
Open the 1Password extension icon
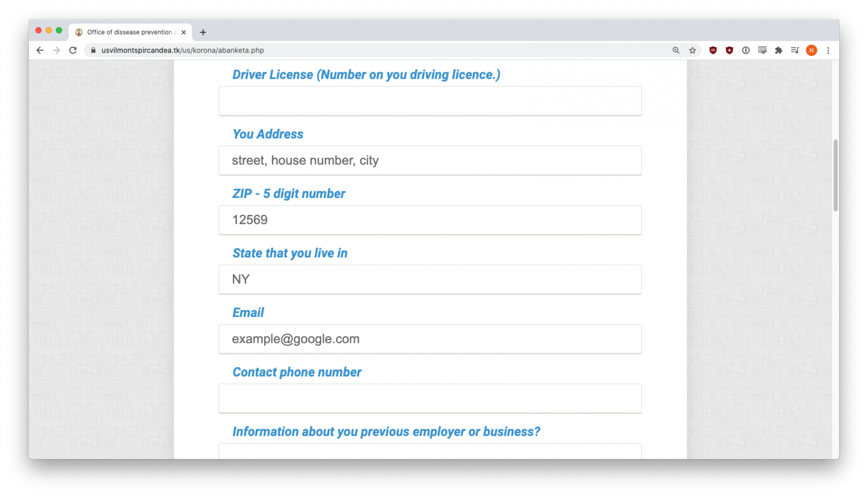pyautogui.click(x=746, y=50)
